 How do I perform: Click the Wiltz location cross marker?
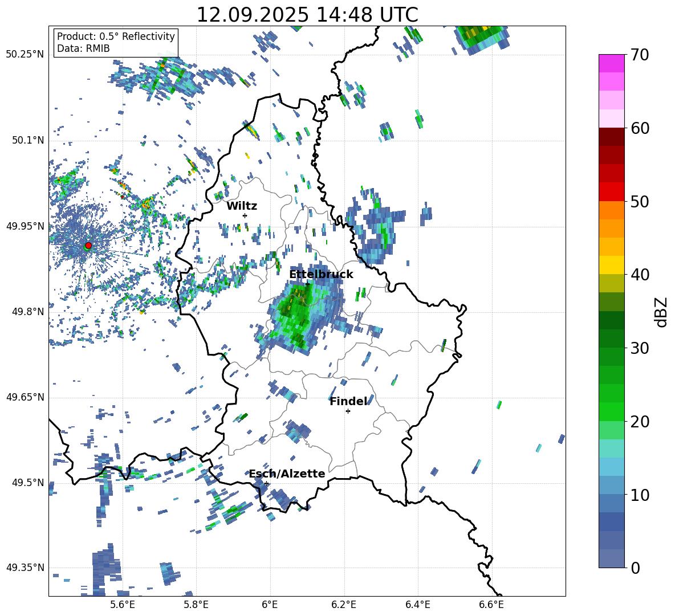click(x=245, y=215)
